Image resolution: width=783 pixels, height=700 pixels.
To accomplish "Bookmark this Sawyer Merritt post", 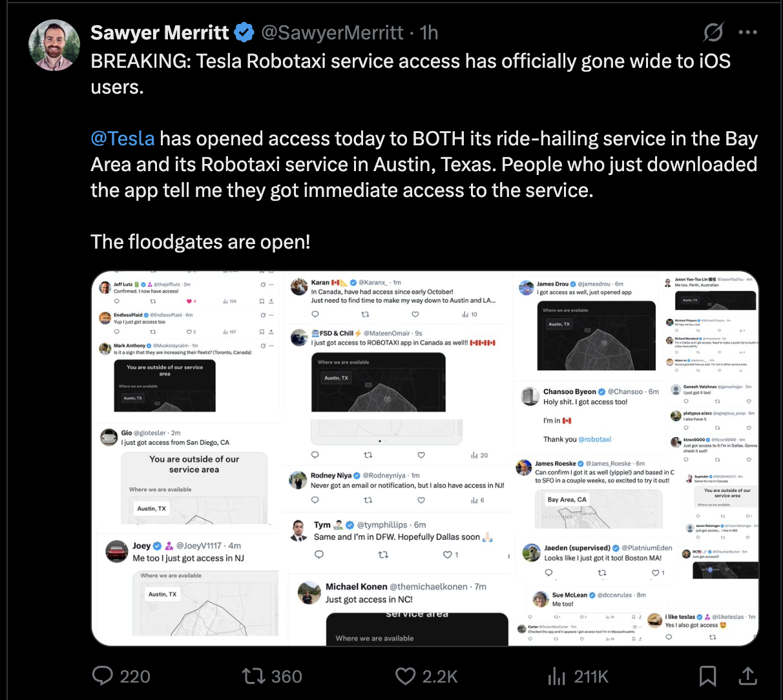I will [708, 676].
